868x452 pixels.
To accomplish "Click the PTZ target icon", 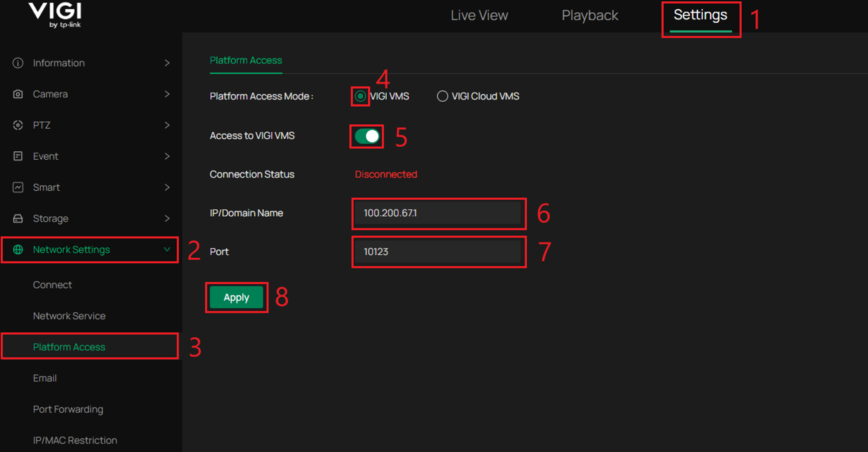I will pos(18,125).
